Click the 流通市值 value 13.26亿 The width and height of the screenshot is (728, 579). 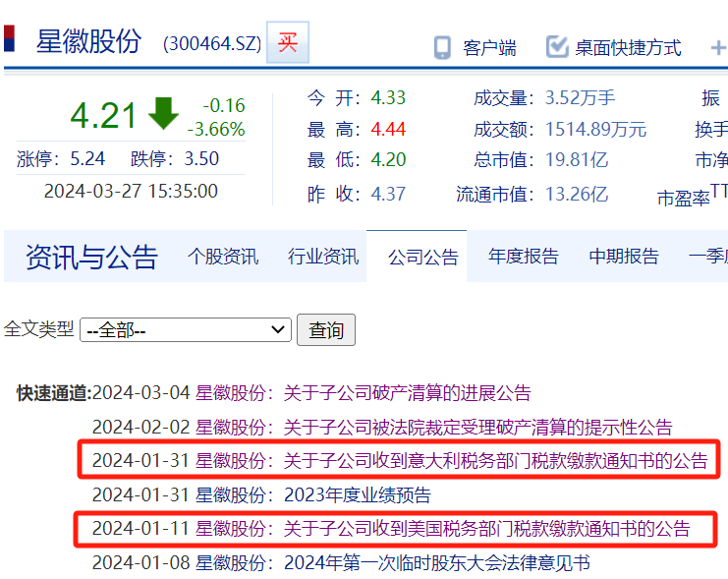pos(577,195)
